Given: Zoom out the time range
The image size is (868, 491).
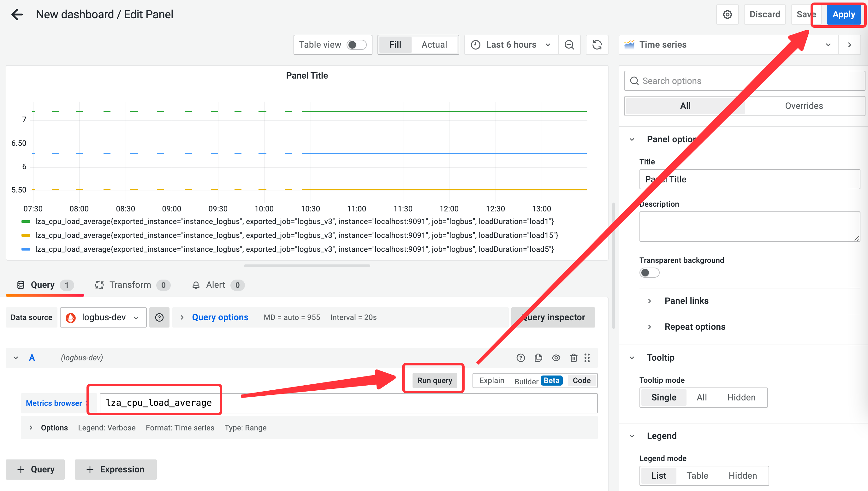Looking at the screenshot, I should click(x=569, y=45).
